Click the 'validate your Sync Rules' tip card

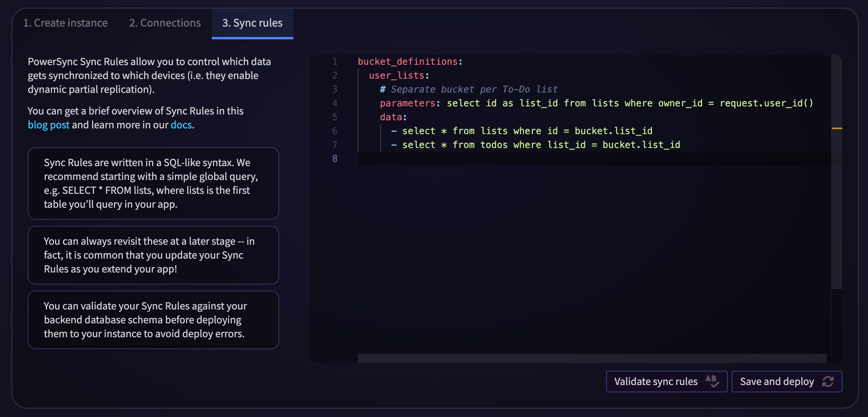coord(153,320)
